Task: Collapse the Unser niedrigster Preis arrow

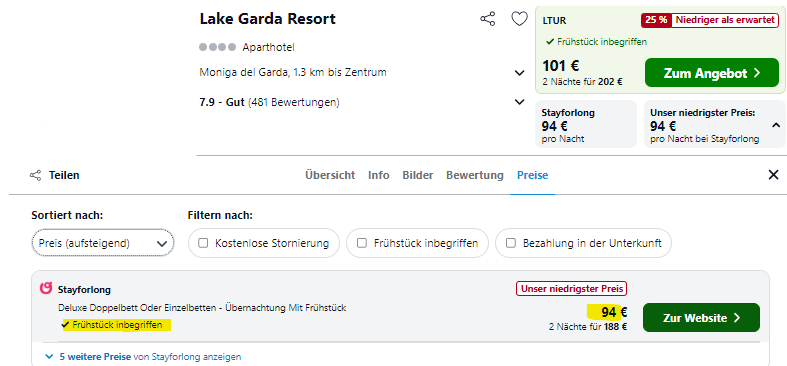Action: click(776, 125)
